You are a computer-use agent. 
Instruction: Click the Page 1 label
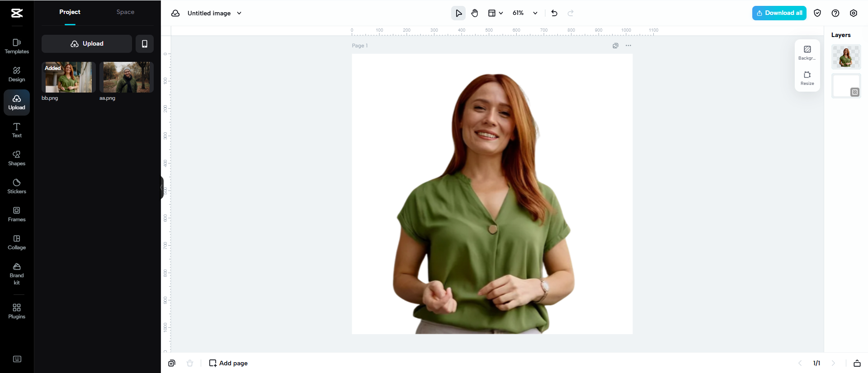click(360, 46)
